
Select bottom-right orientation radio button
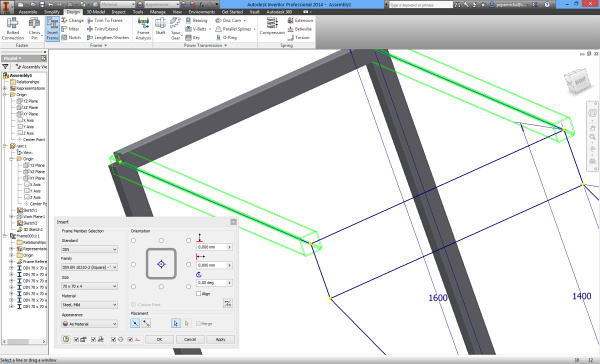(x=188, y=286)
